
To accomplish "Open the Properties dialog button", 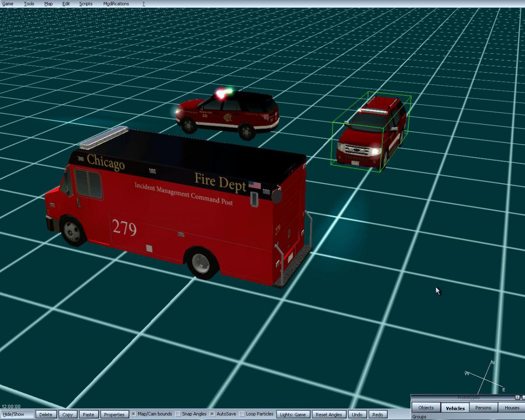I will coord(114,414).
